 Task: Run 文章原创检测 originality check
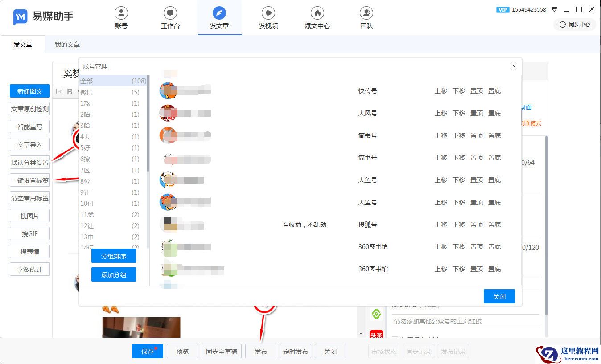coord(30,109)
